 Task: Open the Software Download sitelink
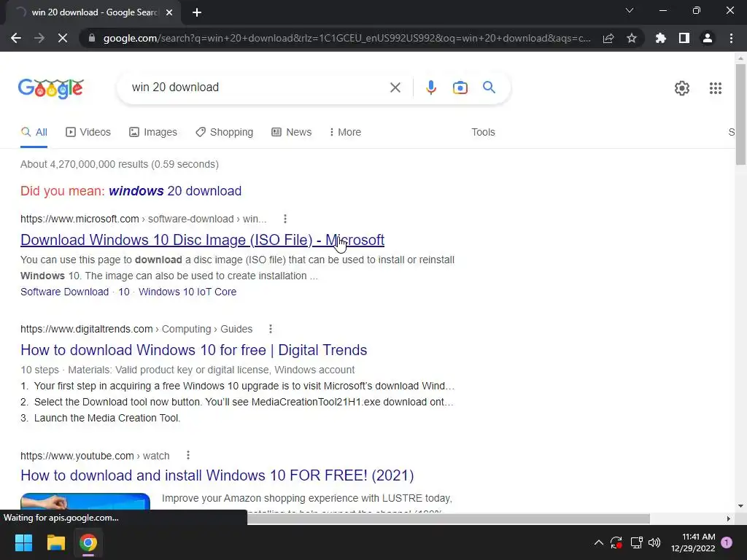point(64,292)
